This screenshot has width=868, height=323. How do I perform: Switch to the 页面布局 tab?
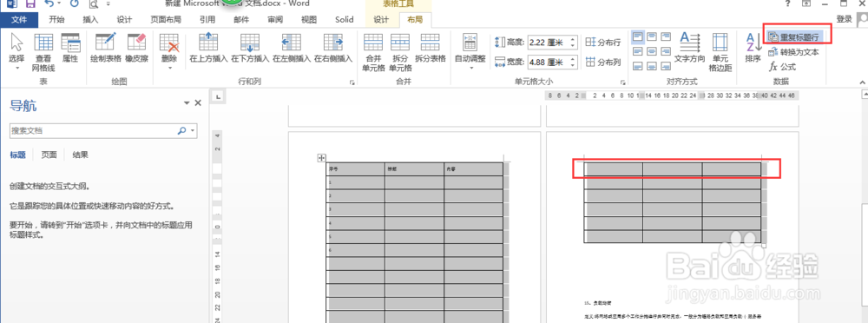(166, 20)
